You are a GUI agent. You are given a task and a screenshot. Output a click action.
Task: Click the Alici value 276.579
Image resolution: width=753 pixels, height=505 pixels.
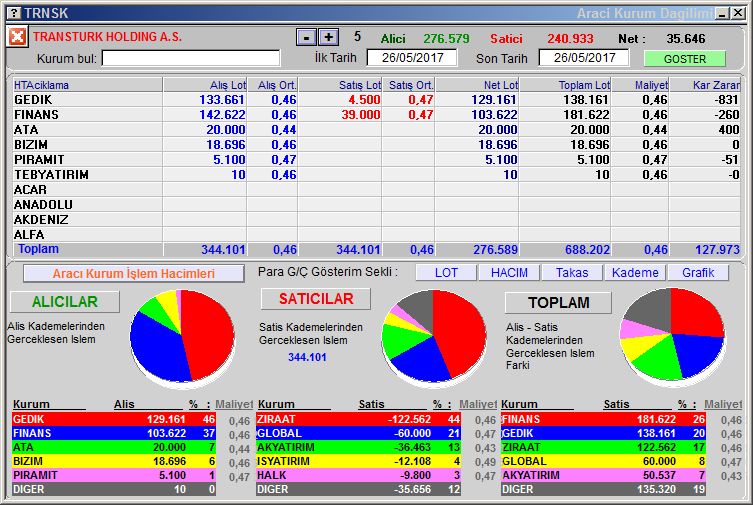(446, 38)
